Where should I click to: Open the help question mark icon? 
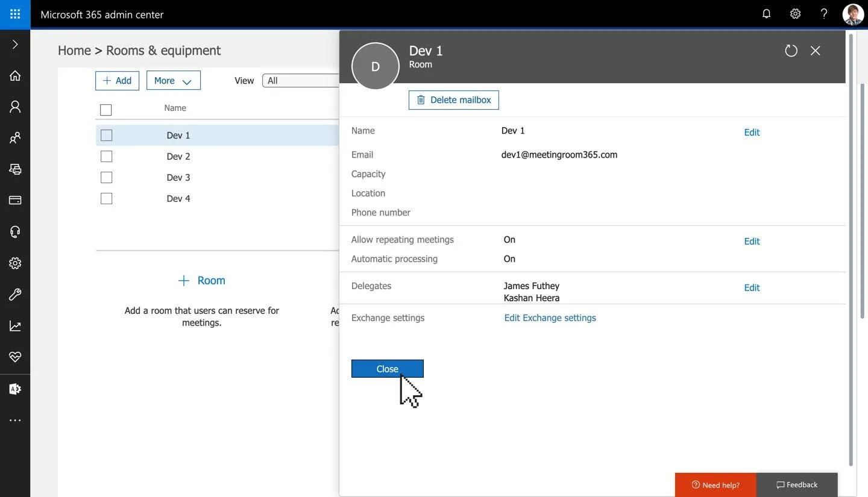pyautogui.click(x=824, y=14)
